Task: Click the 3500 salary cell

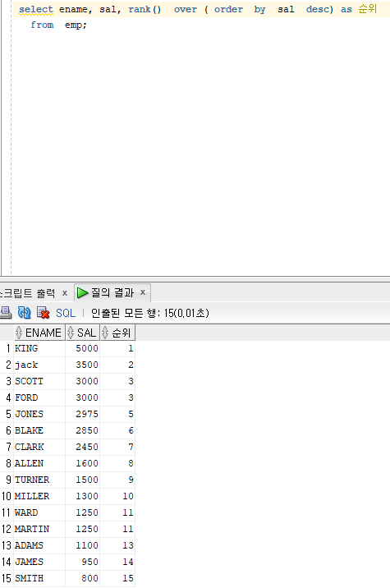Action: tap(83, 365)
